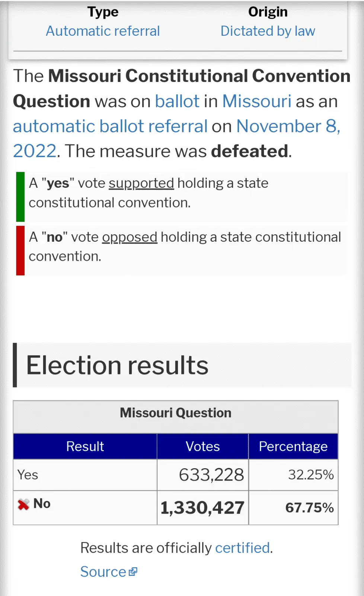Viewport: 364px width, 596px height.
Task: Open the Missouri link in the intro
Action: (x=257, y=101)
